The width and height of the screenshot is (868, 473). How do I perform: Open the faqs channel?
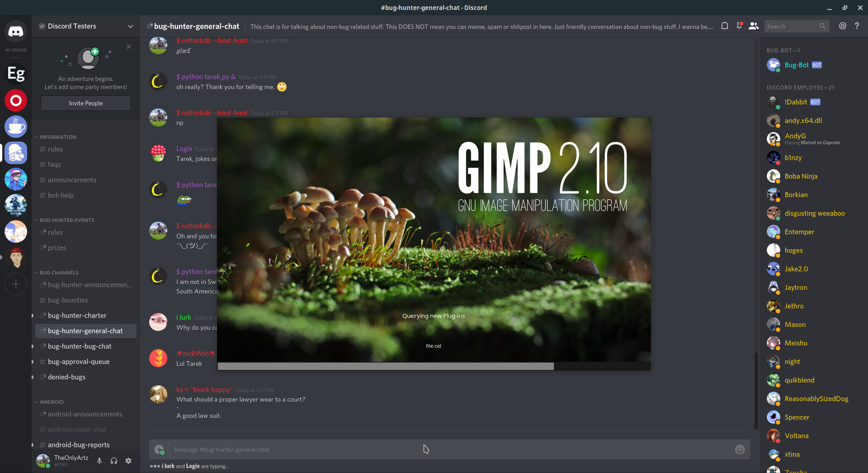tap(86, 165)
